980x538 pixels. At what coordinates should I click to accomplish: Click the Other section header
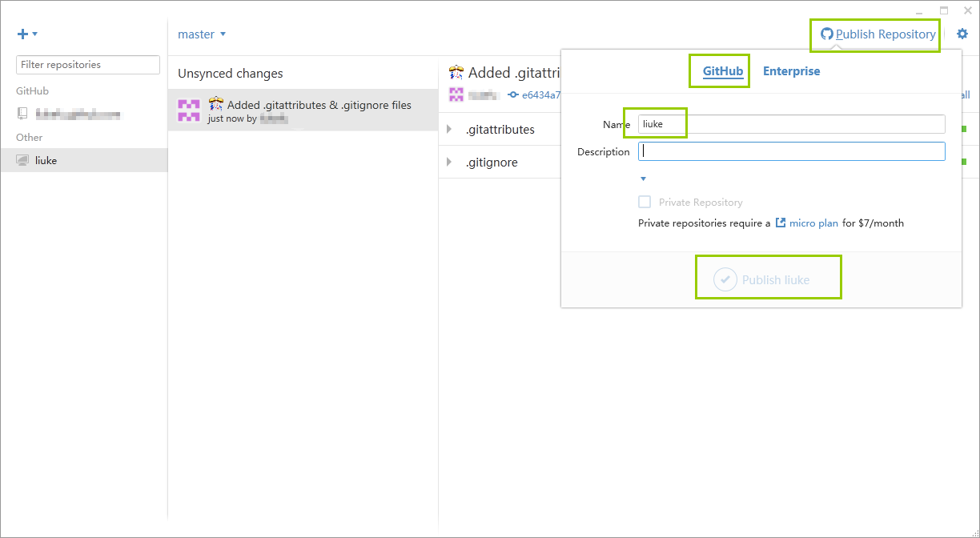tap(30, 137)
